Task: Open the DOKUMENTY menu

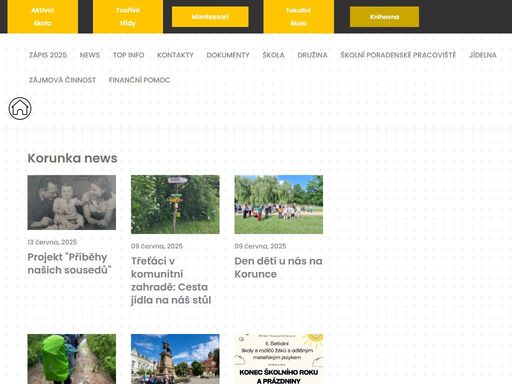Action: click(x=228, y=55)
